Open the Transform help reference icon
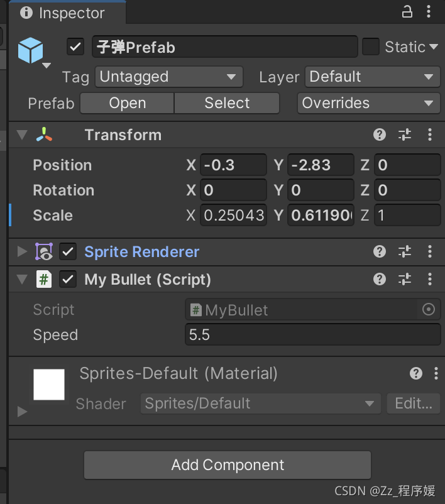This screenshot has width=445, height=504. tap(379, 134)
